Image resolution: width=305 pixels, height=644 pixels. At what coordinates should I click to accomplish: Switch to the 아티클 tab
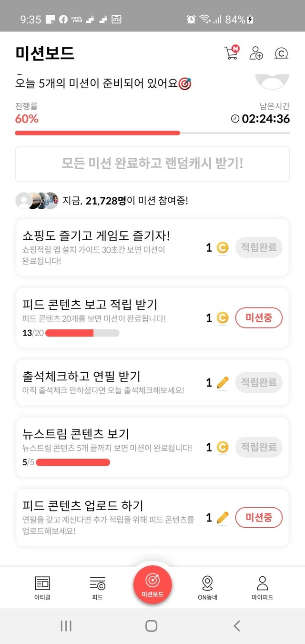pyautogui.click(x=42, y=587)
